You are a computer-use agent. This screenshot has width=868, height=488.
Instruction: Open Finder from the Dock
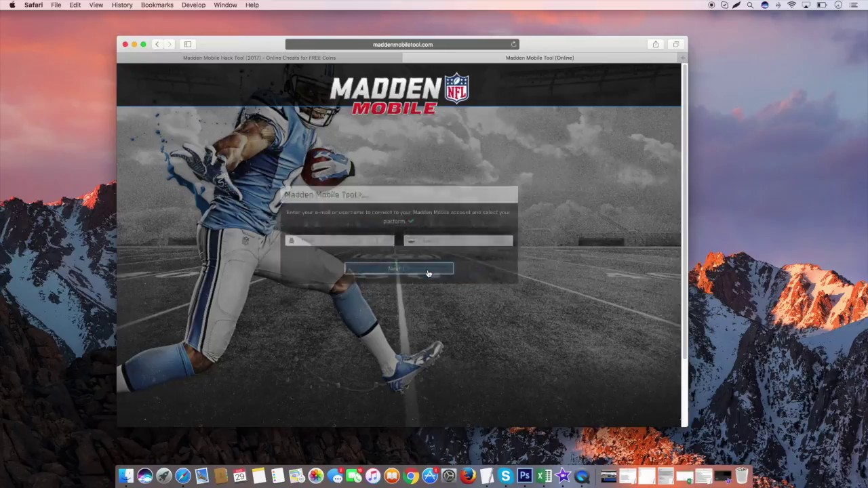(x=126, y=476)
